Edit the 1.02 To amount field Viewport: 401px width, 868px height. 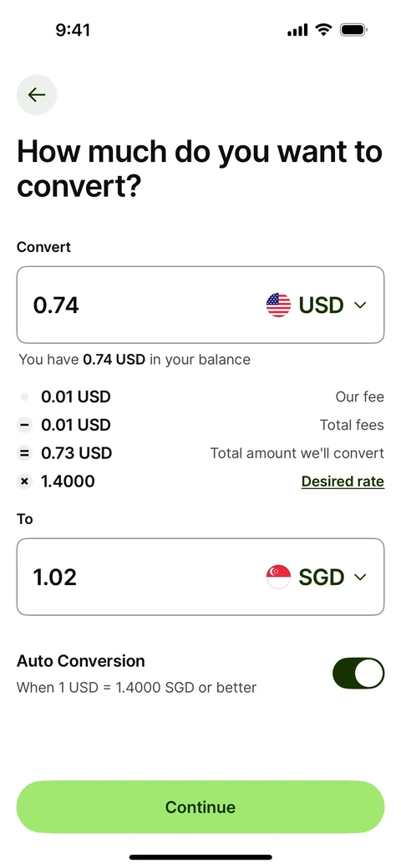pyautogui.click(x=200, y=577)
